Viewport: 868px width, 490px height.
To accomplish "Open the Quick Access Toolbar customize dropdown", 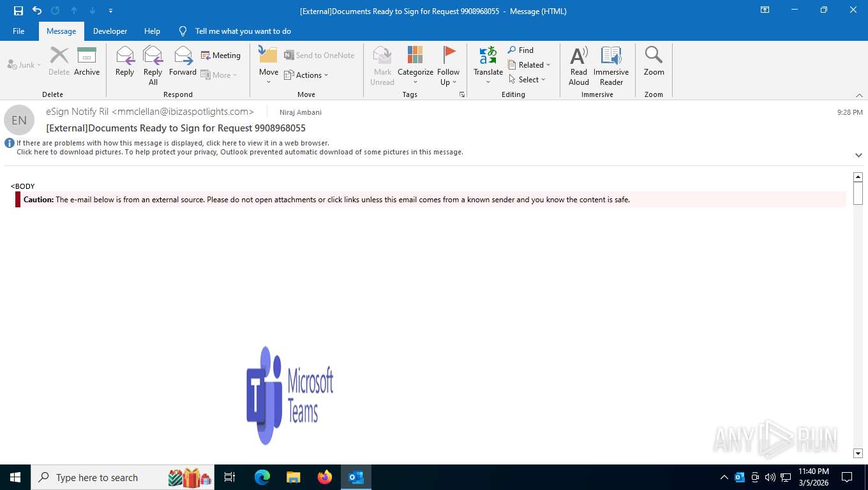I will (x=111, y=11).
